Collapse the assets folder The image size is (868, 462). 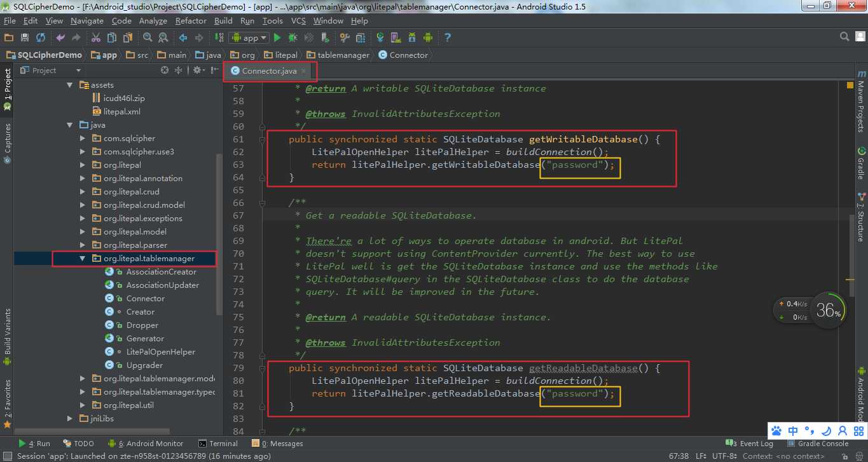tap(70, 85)
